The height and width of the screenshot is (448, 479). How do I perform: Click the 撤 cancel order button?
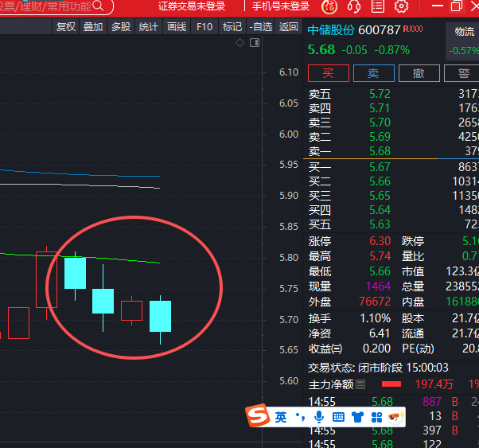tap(419, 73)
